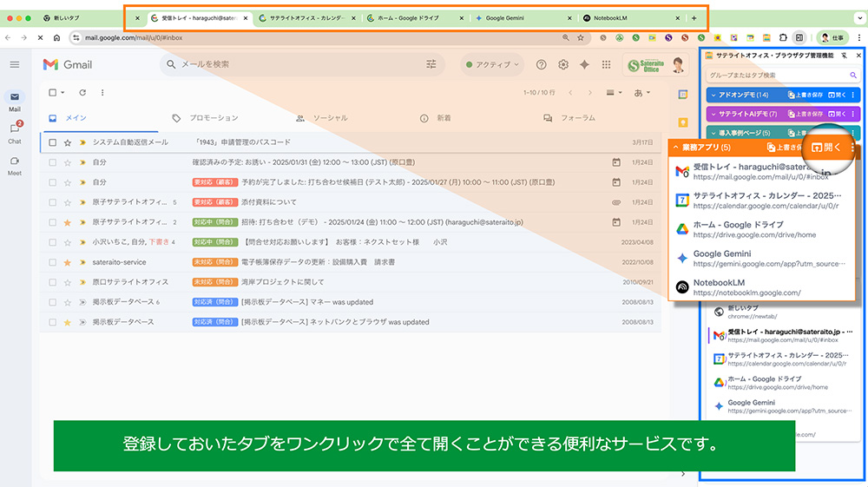Unstar the sateraito-service email

point(68,262)
